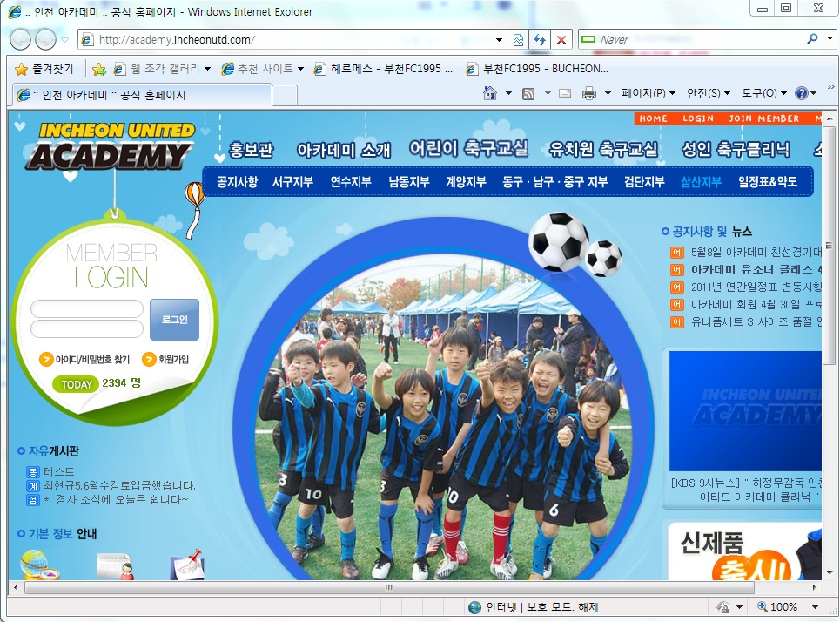Image resolution: width=840 pixels, height=622 pixels.
Task: Click the Read Mail envelope icon
Action: pos(564,93)
